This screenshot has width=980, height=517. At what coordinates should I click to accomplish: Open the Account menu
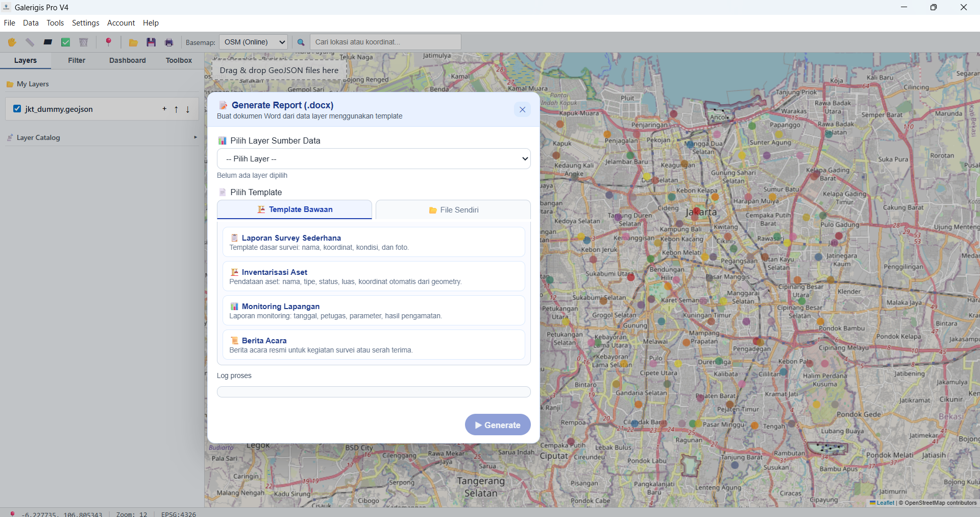(121, 23)
